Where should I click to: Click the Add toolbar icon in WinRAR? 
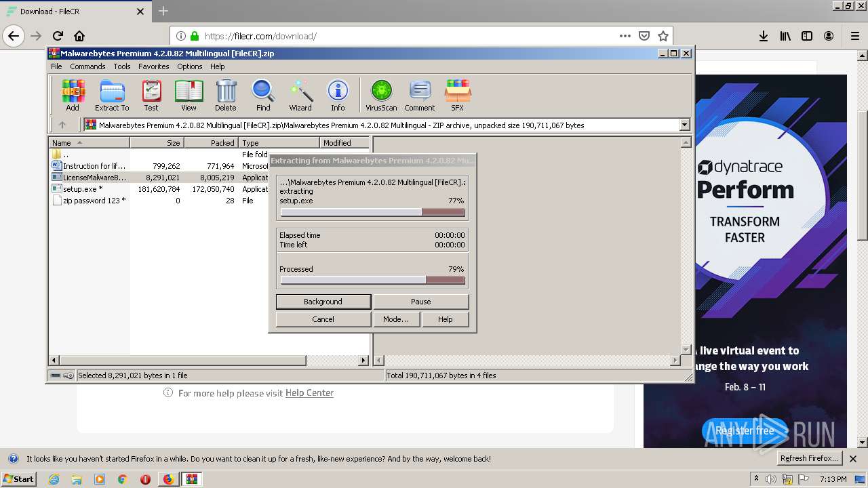coord(73,95)
